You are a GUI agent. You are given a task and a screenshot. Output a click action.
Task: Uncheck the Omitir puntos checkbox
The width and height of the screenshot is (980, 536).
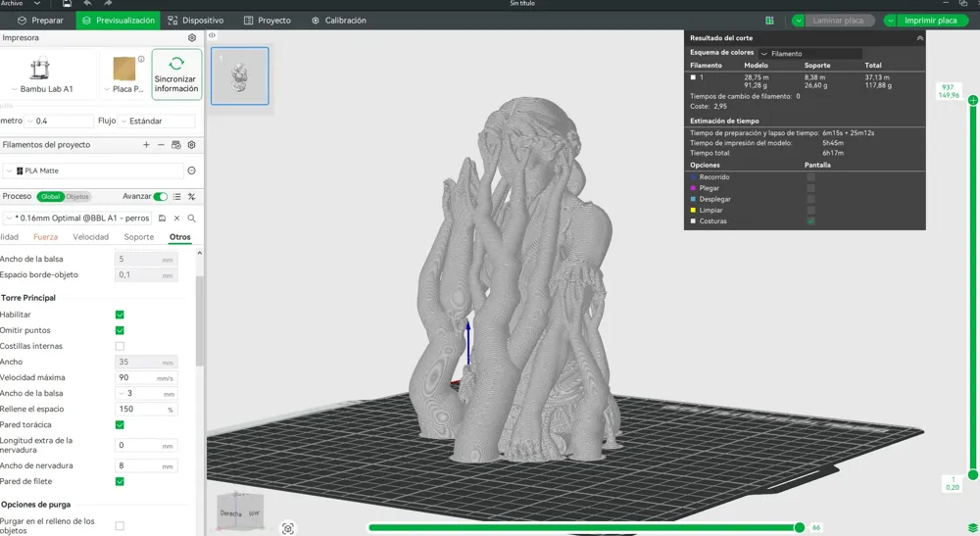click(x=120, y=330)
